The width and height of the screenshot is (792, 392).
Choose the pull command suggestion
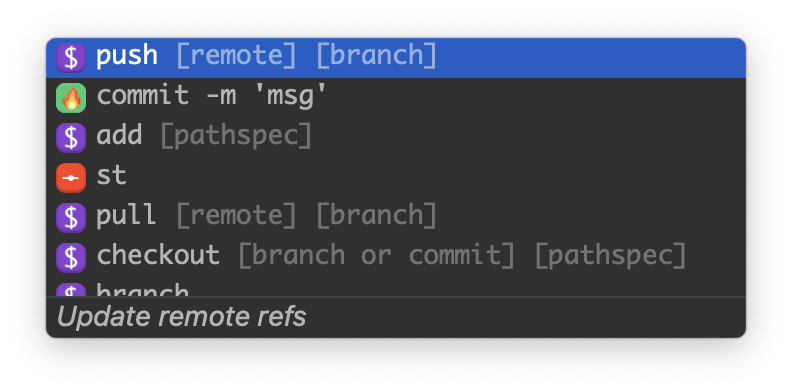(x=395, y=217)
